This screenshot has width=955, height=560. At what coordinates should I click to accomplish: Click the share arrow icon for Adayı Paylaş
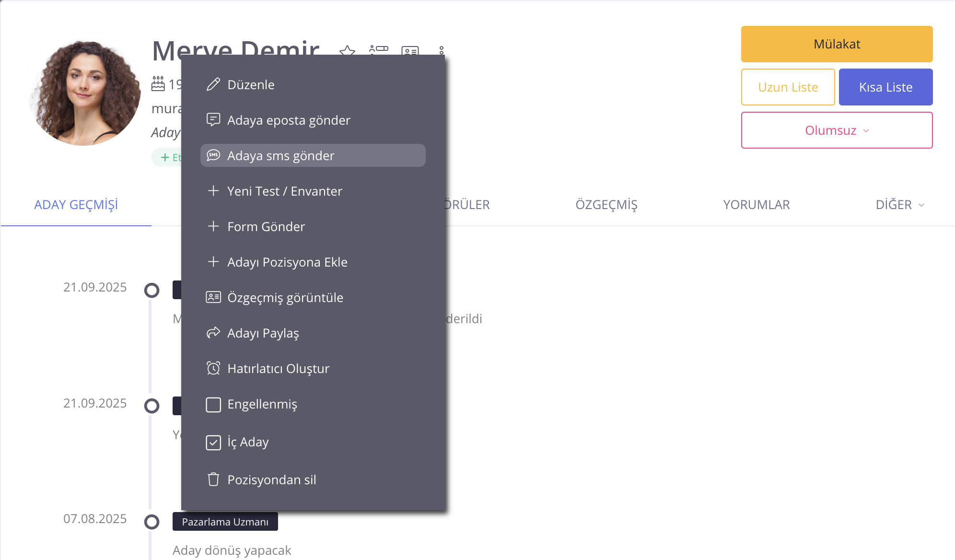(213, 333)
